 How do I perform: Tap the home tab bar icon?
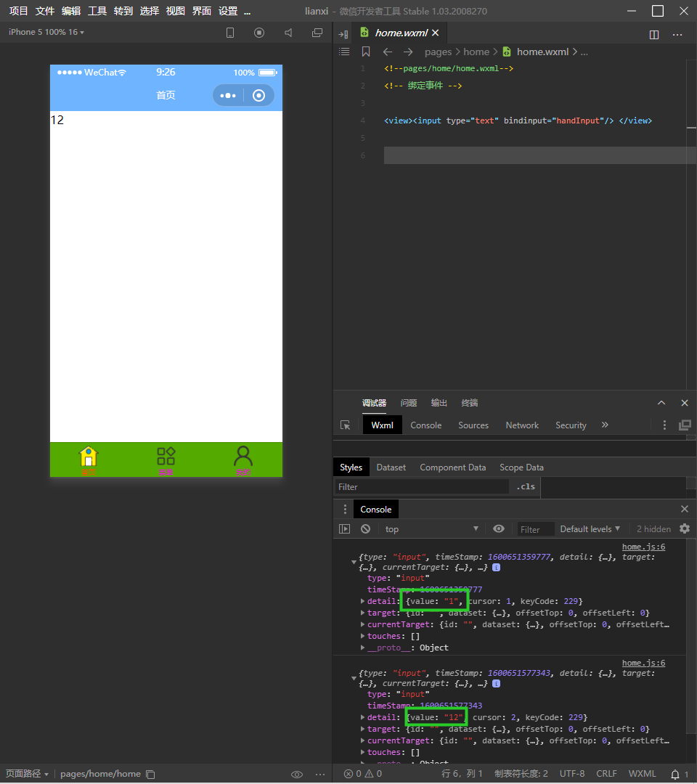89,460
